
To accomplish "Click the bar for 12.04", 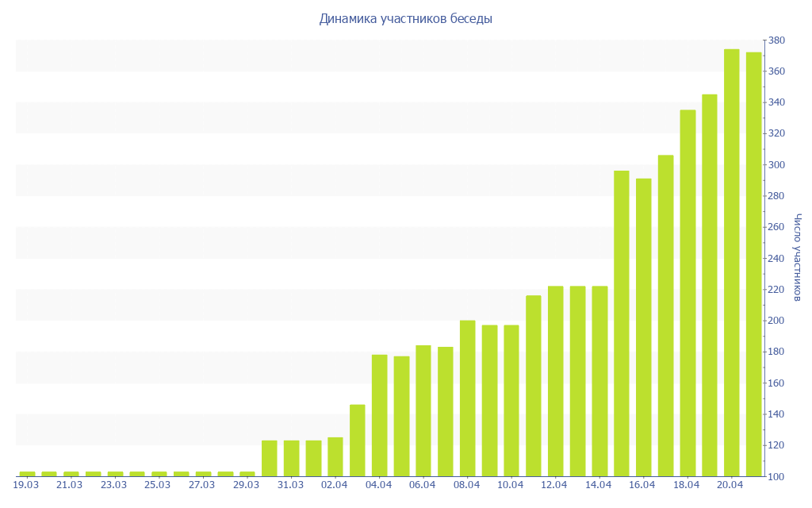I will pos(555,381).
